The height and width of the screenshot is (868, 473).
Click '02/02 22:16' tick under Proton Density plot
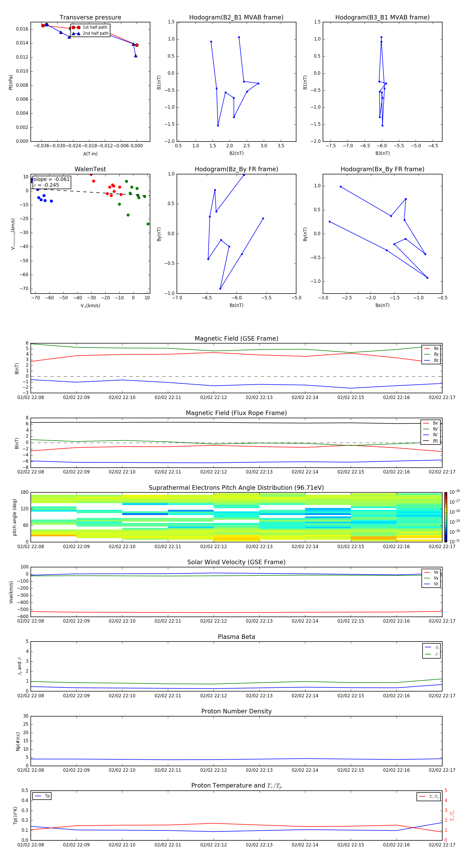[x=396, y=770]
